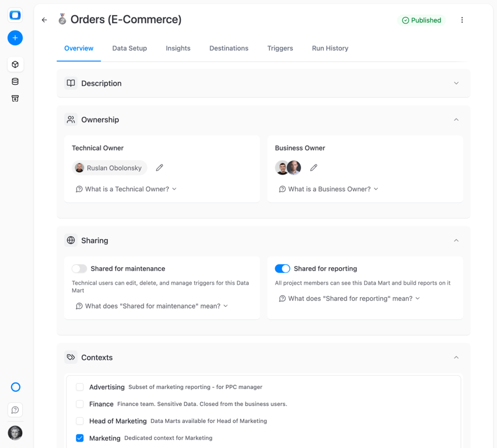Collapse the Contexts section chevron
The image size is (497, 448).
point(456,358)
